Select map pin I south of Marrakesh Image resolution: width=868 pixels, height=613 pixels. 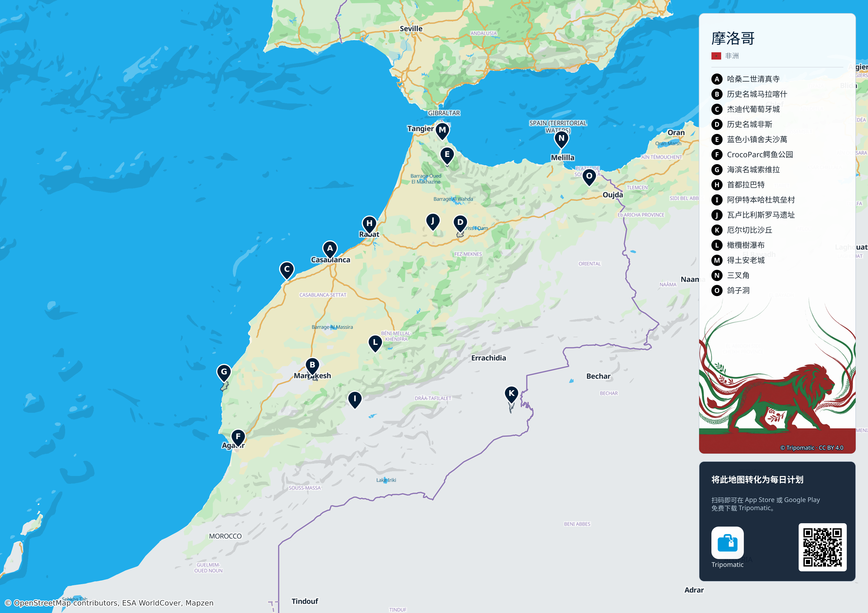tap(355, 400)
